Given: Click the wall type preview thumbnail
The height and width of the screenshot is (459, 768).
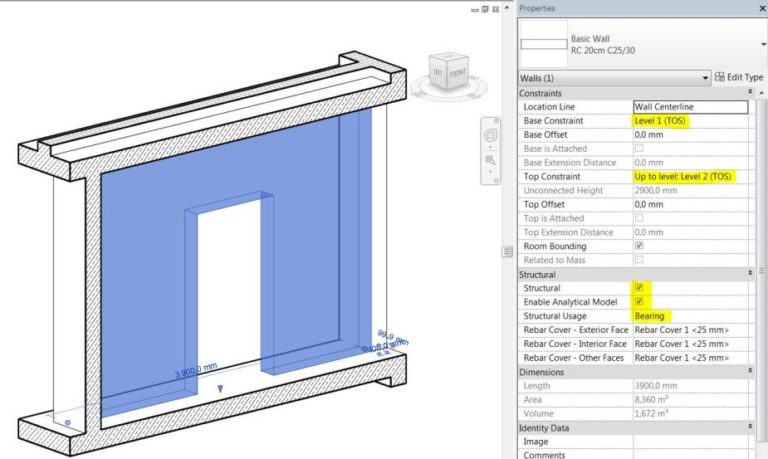Looking at the screenshot, I should [x=542, y=44].
